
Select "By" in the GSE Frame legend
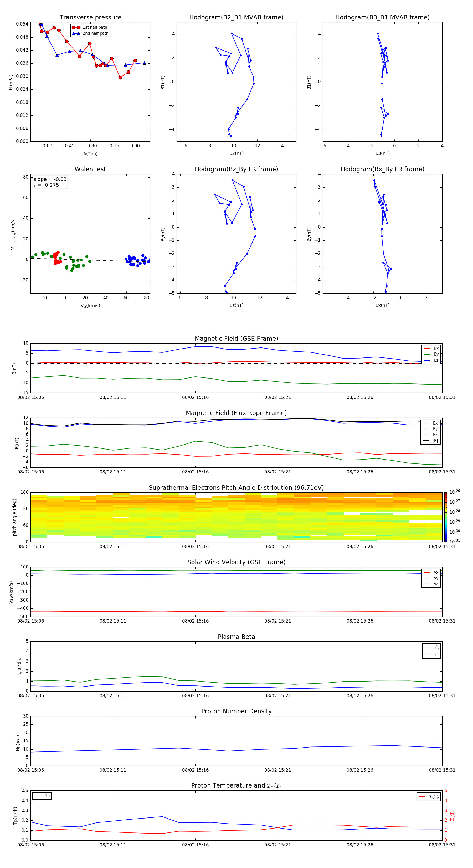(x=431, y=354)
